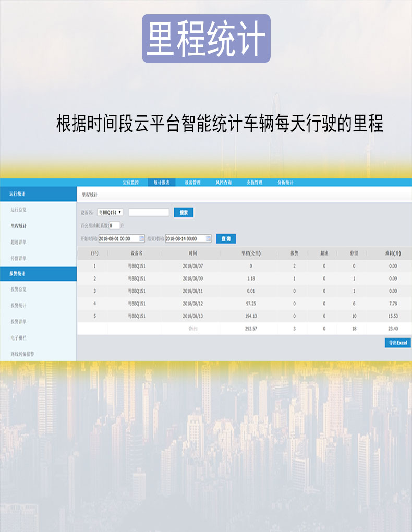Open the end time calendar picker icon
The image size is (412, 532).
[209, 238]
